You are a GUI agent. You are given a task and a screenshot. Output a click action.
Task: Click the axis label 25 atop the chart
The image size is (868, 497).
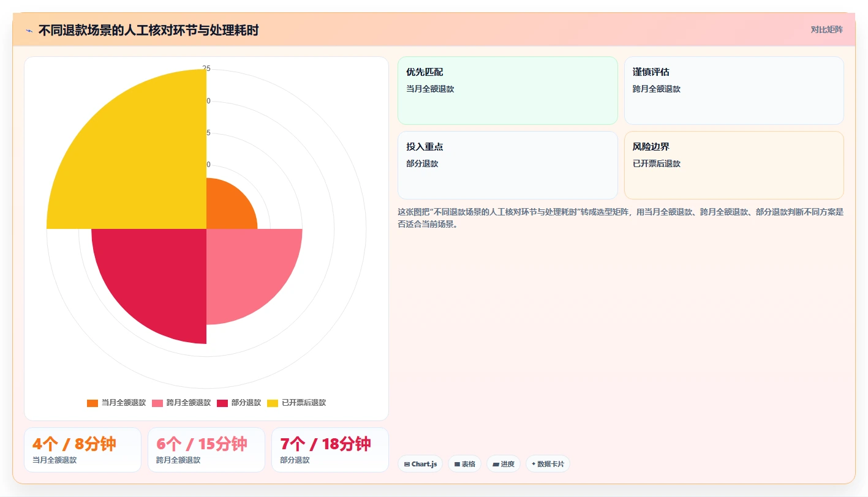pos(206,69)
